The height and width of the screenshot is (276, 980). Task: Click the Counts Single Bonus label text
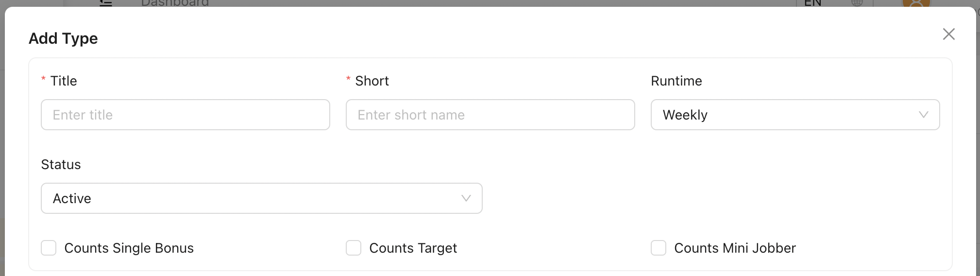pyautogui.click(x=129, y=248)
